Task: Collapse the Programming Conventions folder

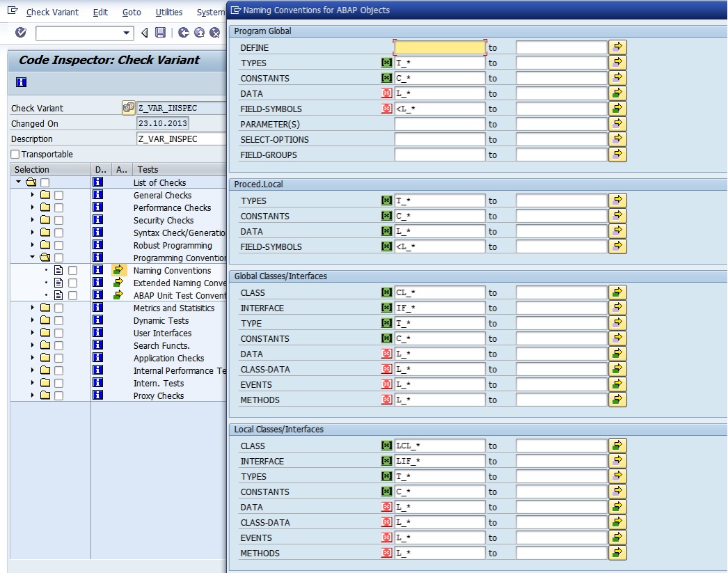Action: (32, 257)
